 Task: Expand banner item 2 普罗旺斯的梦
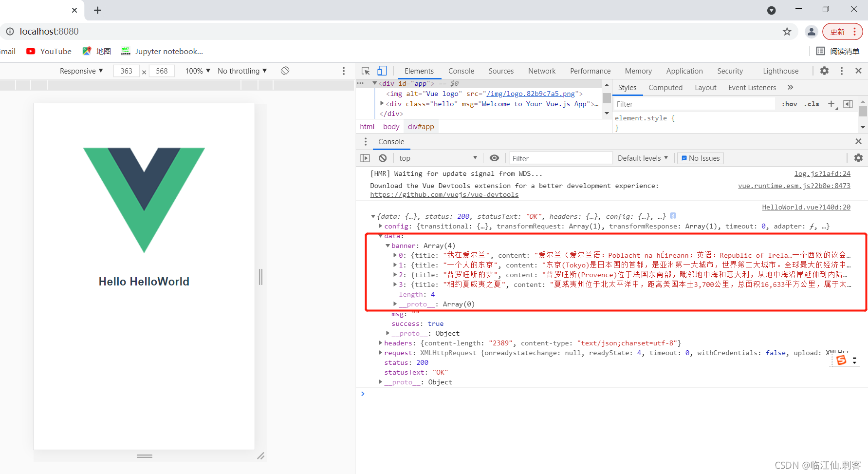(x=395, y=275)
